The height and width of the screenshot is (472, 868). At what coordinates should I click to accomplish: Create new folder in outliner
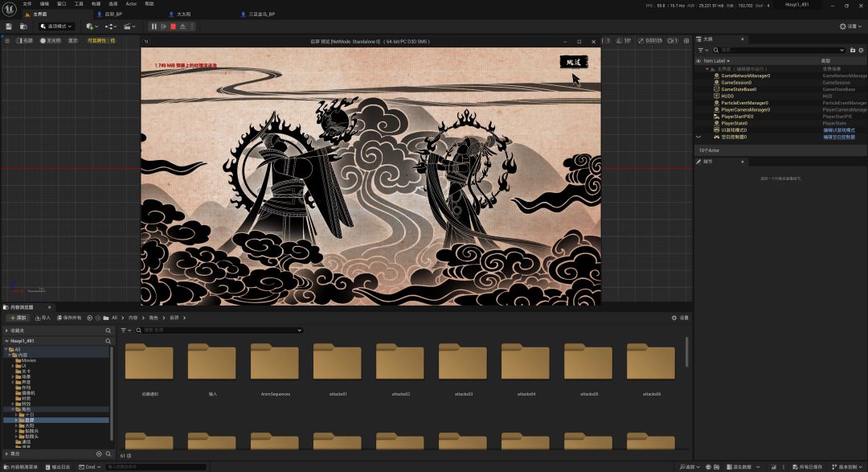[853, 50]
